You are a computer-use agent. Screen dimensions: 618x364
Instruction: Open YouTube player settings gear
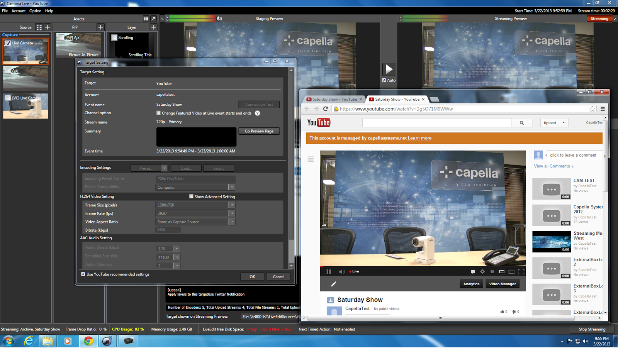482,272
